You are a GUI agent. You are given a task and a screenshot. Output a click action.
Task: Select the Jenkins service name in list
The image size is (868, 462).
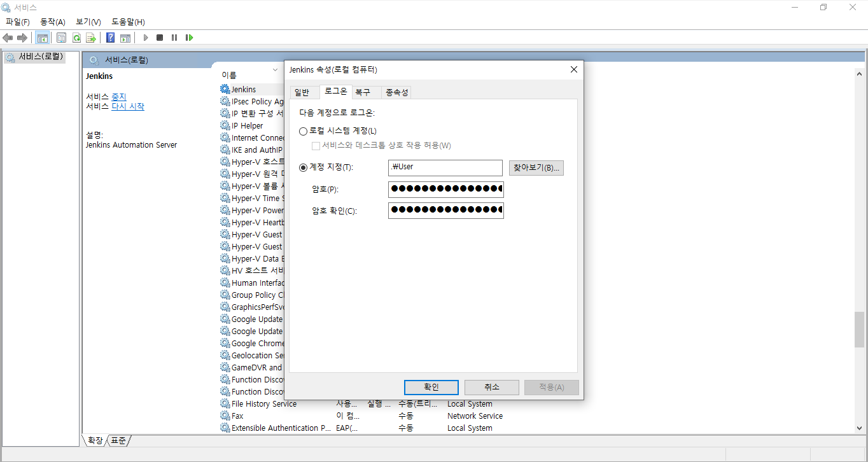(244, 89)
